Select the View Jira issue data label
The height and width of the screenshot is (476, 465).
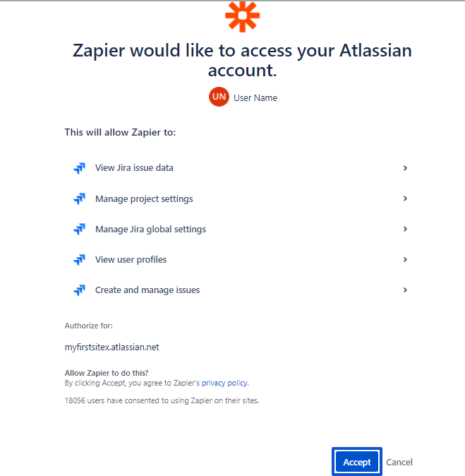click(134, 168)
